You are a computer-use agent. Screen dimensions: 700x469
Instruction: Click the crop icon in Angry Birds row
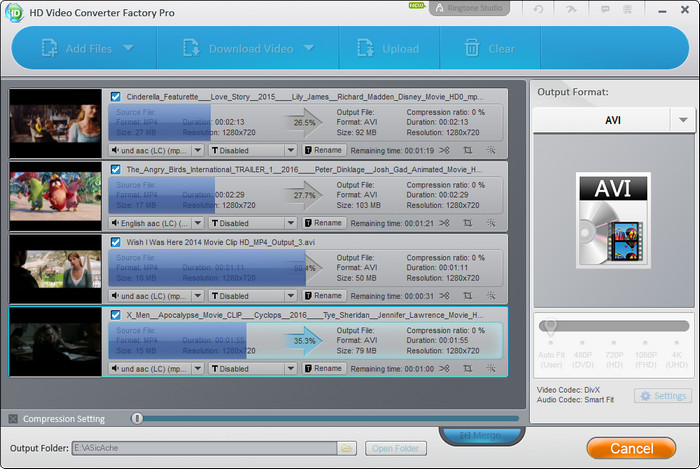pyautogui.click(x=467, y=223)
